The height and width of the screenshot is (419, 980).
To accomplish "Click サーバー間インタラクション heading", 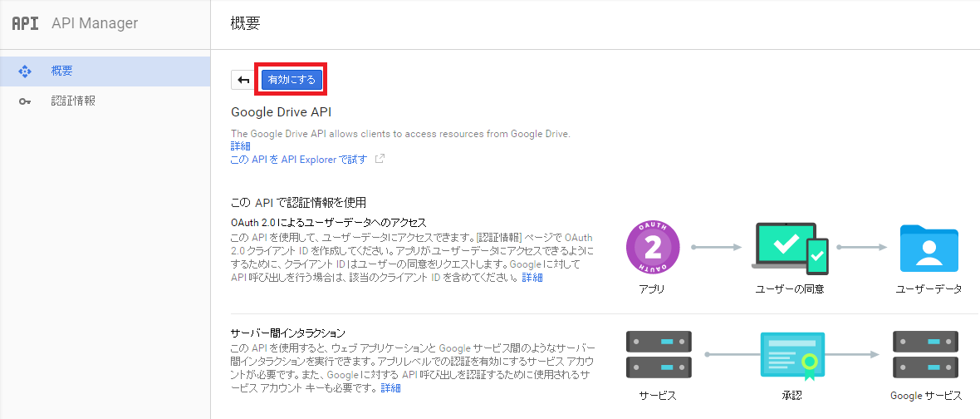I will [288, 333].
